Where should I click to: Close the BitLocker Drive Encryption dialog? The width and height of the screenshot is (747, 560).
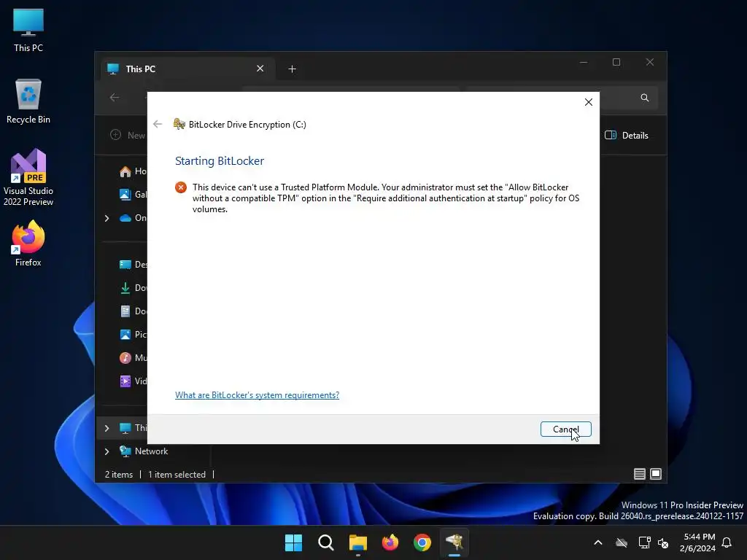pos(589,102)
